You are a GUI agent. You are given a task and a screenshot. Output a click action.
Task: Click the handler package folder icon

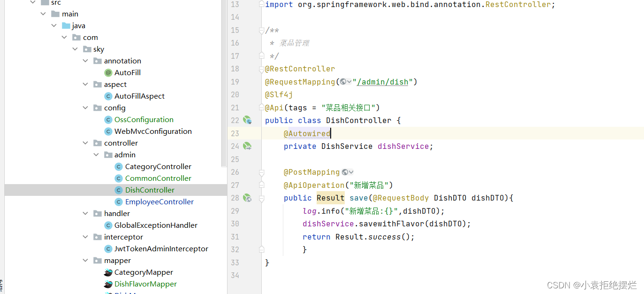[98, 214]
